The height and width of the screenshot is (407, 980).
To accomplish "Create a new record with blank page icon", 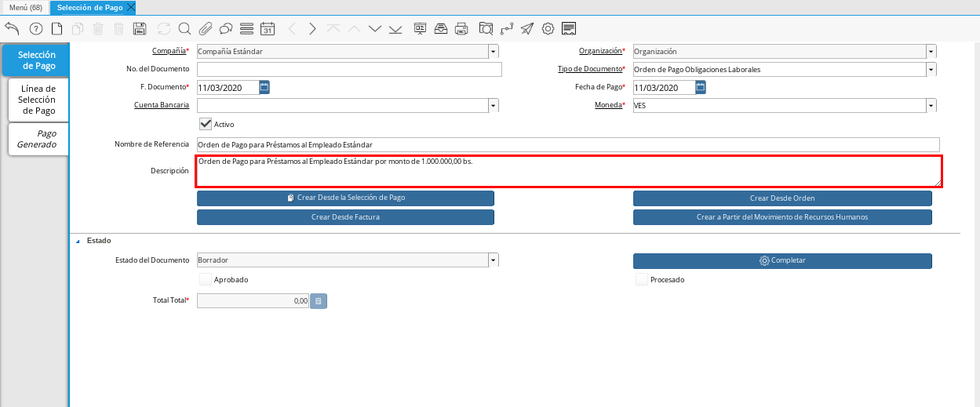I will coord(56,29).
